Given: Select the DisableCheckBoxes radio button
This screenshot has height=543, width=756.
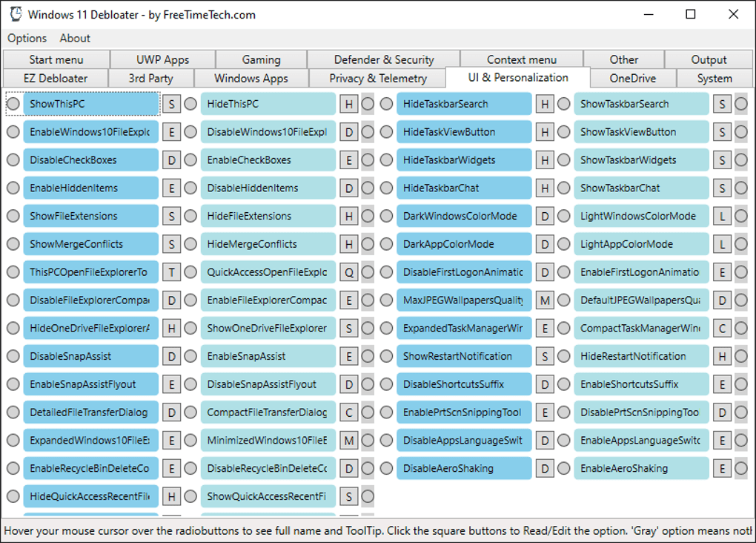Looking at the screenshot, I should [13, 159].
